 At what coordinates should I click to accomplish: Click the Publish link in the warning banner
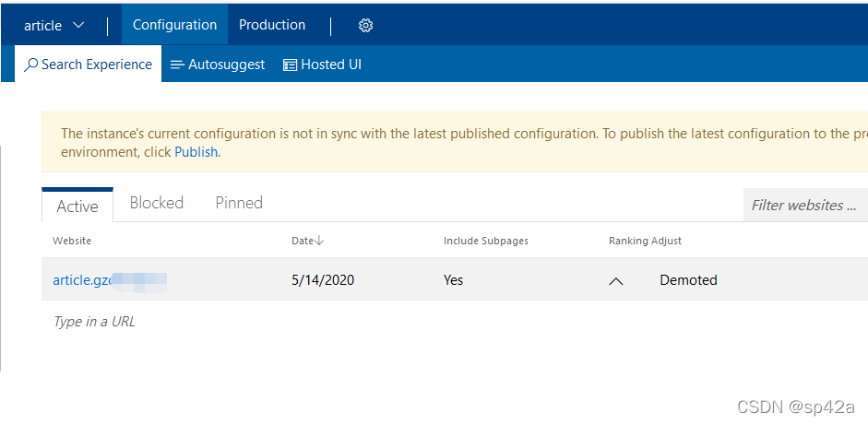coord(196,152)
